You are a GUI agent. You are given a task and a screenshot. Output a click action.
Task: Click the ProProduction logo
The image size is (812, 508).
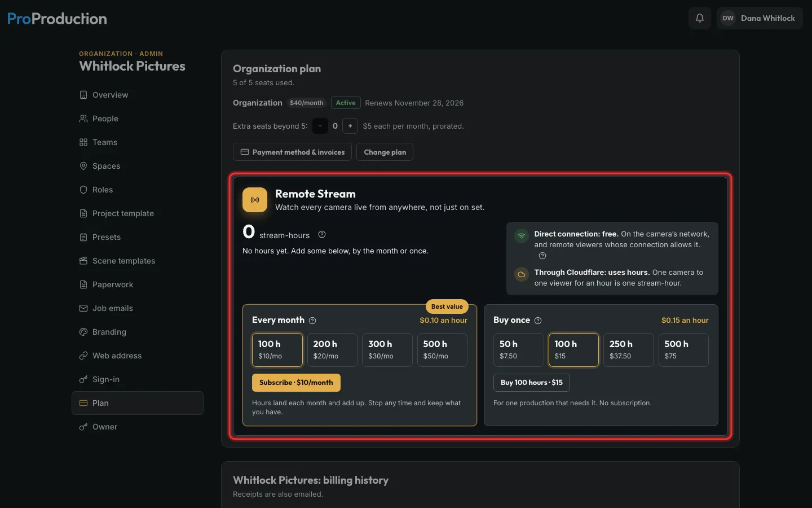[x=57, y=19]
